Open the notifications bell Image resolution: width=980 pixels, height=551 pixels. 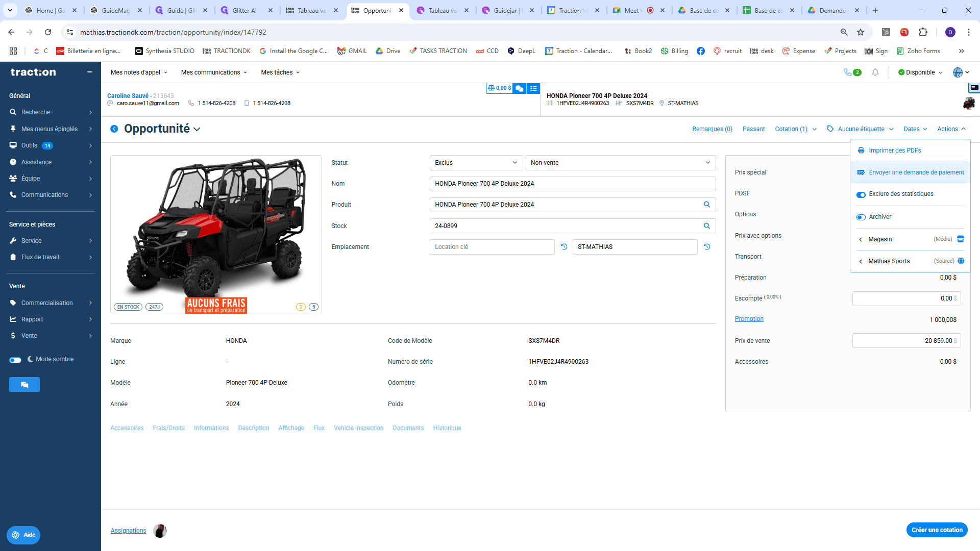coord(875,72)
